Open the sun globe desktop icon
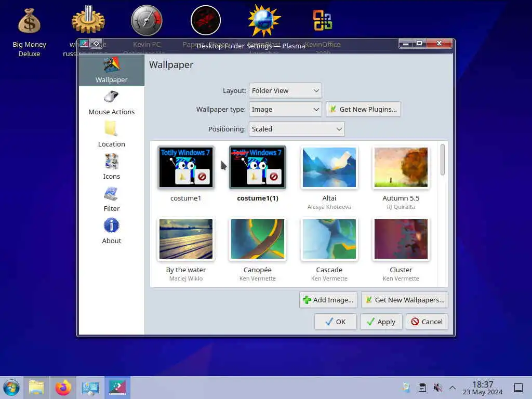 pyautogui.click(x=264, y=20)
